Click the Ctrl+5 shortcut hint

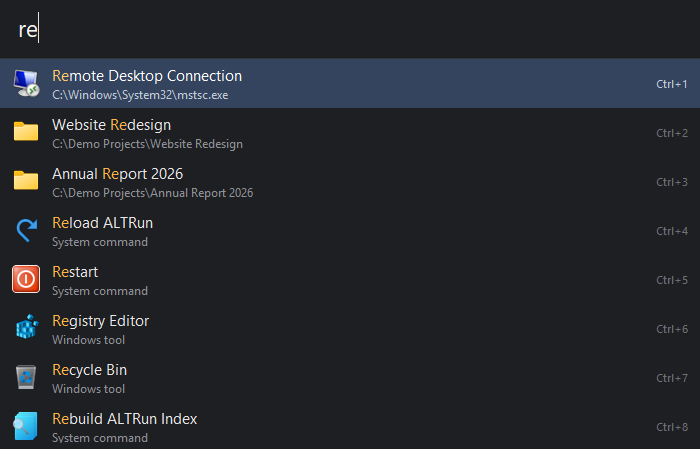tap(671, 280)
